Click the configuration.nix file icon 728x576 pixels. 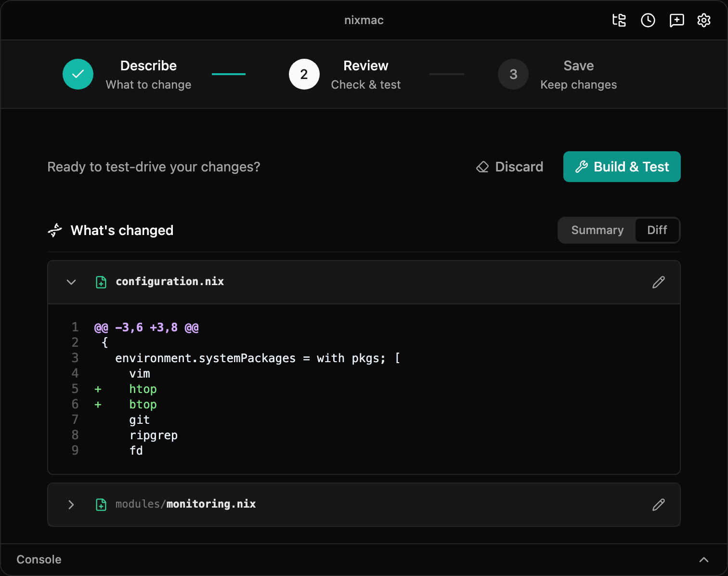pyautogui.click(x=101, y=282)
